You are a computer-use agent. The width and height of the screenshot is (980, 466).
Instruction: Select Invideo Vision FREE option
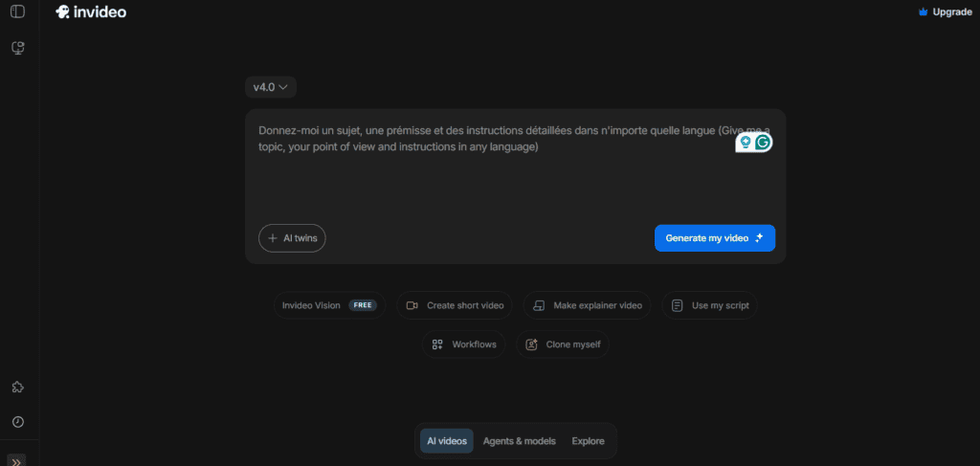pyautogui.click(x=329, y=305)
